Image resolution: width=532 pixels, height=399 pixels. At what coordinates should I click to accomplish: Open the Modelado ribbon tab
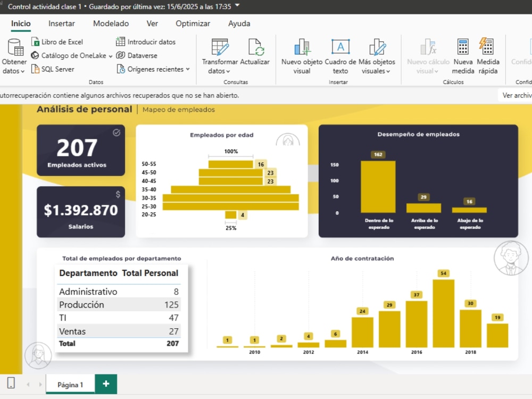(111, 23)
